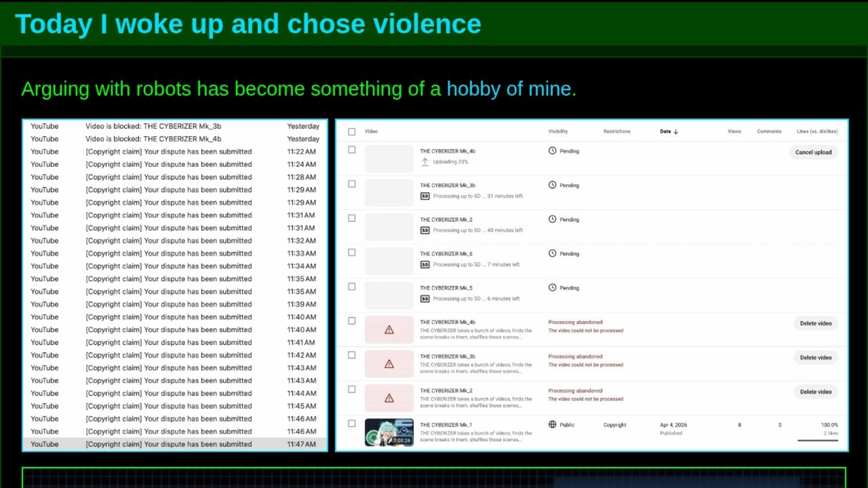868x488 pixels.
Task: Open the dispute submitted email from 11:24 AM
Action: click(x=175, y=164)
